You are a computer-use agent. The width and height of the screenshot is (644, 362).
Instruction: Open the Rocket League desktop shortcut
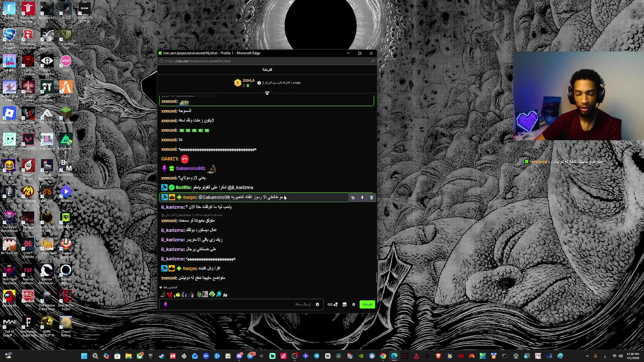tap(9, 38)
